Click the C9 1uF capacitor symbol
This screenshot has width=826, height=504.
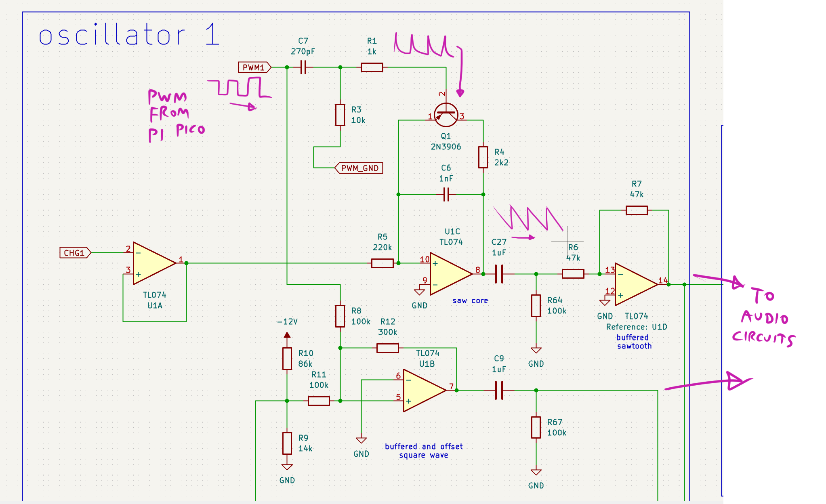click(x=499, y=390)
